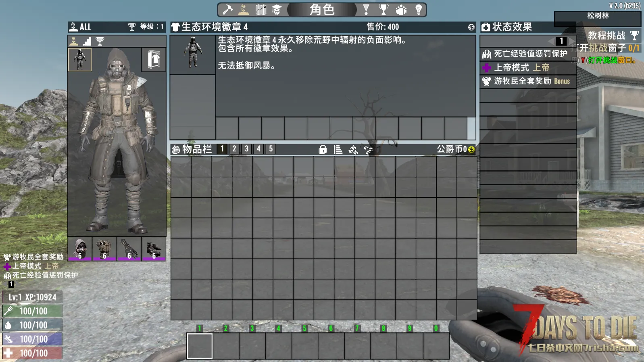
Task: Open the challenges trophy in top bar
Action: 383,10
